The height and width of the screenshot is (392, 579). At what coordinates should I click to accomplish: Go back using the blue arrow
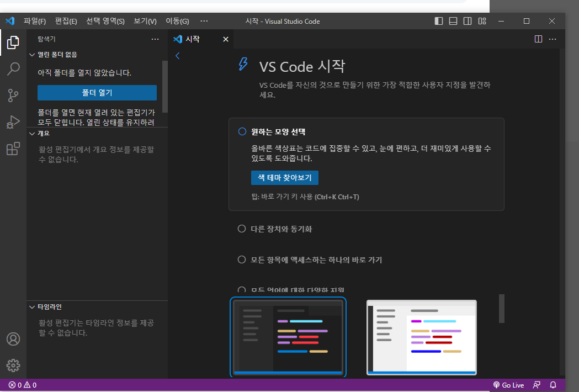[x=178, y=56]
